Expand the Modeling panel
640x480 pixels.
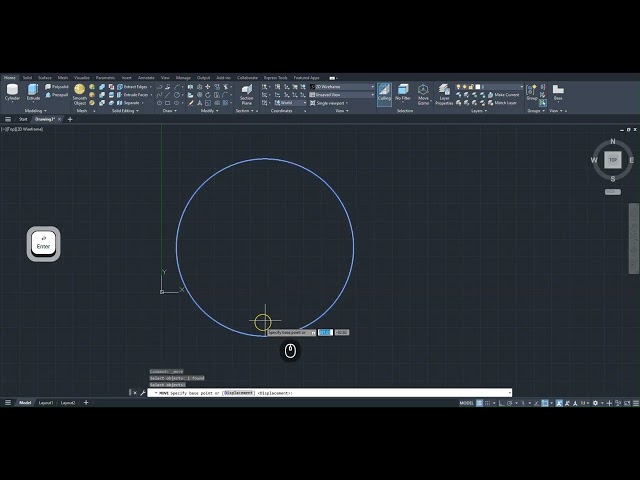[36, 111]
